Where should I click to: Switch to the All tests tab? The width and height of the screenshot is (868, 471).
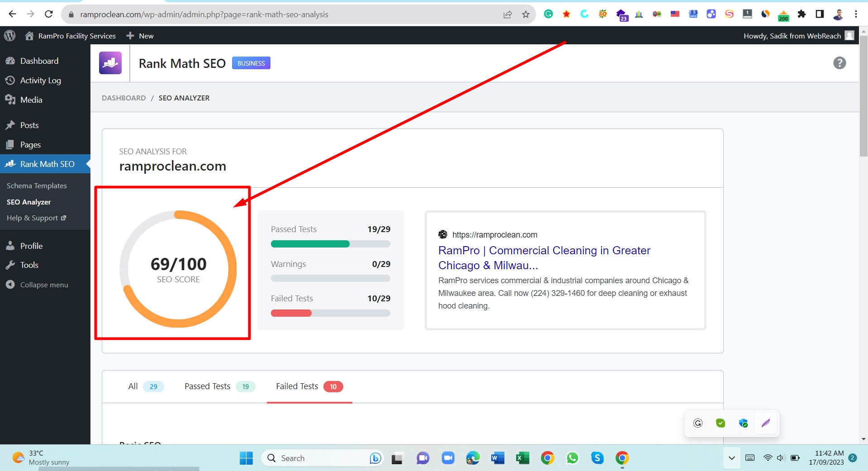coord(133,386)
